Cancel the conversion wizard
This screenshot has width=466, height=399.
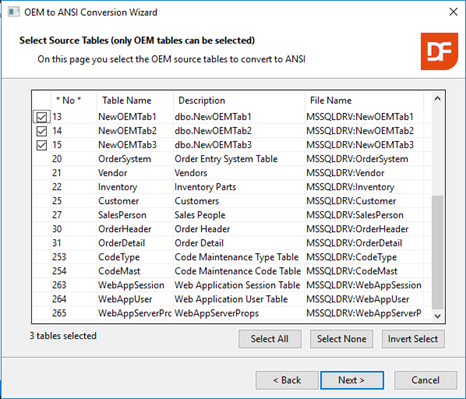pyautogui.click(x=425, y=380)
